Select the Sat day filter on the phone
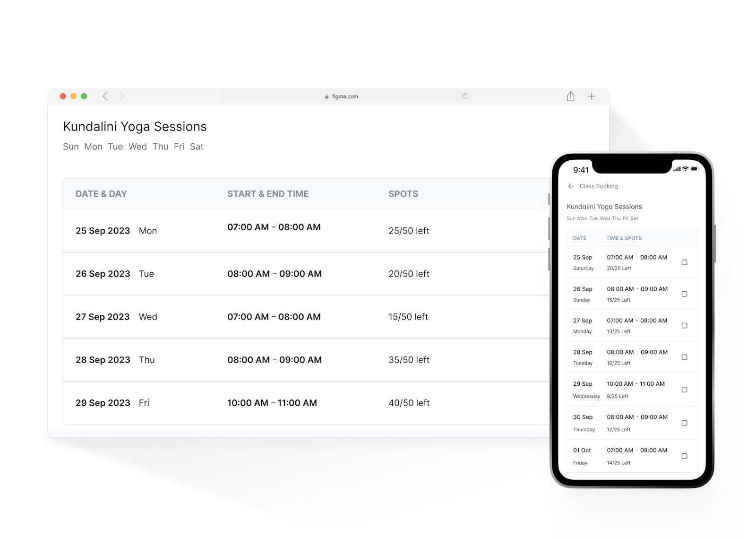The image size is (756, 538). (635, 218)
